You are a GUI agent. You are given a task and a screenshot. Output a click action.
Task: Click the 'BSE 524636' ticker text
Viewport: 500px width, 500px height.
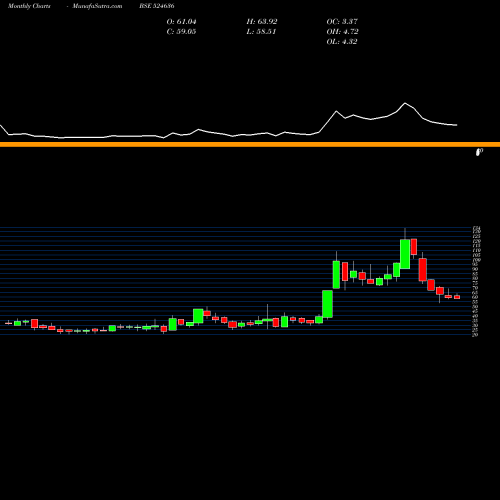click(x=157, y=6)
